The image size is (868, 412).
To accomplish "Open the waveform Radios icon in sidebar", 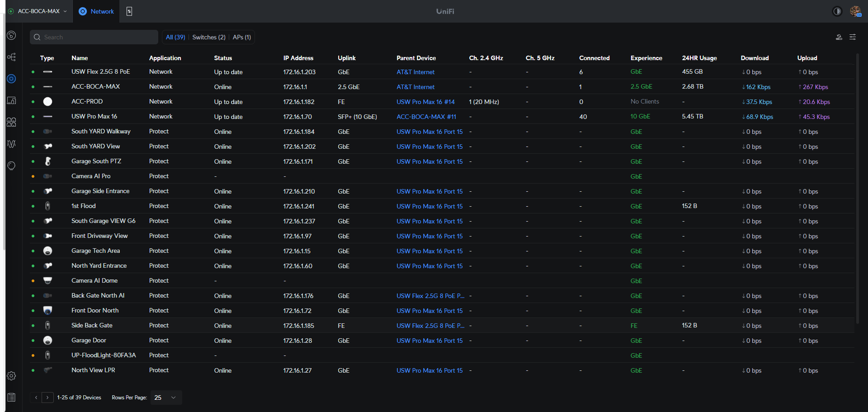I will (12, 144).
